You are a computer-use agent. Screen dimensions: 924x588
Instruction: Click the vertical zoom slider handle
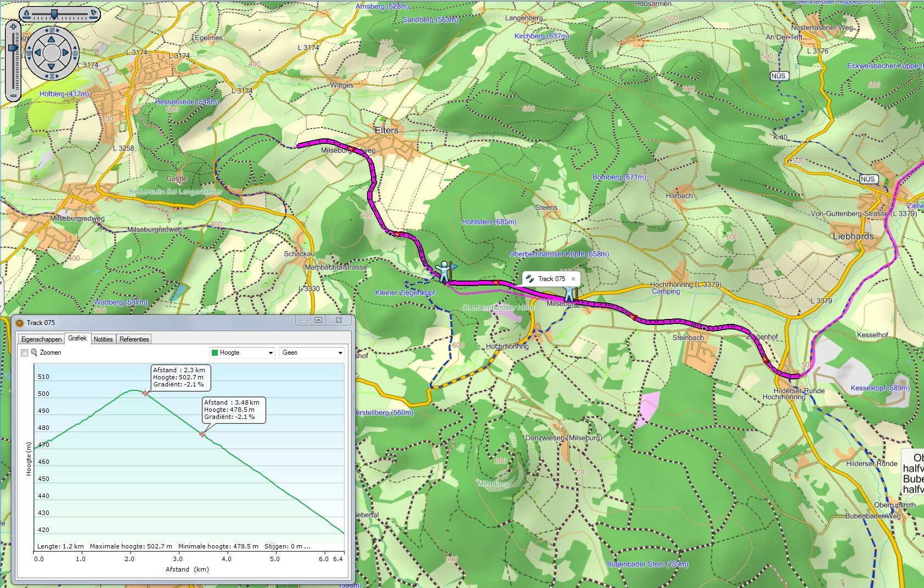(x=13, y=48)
